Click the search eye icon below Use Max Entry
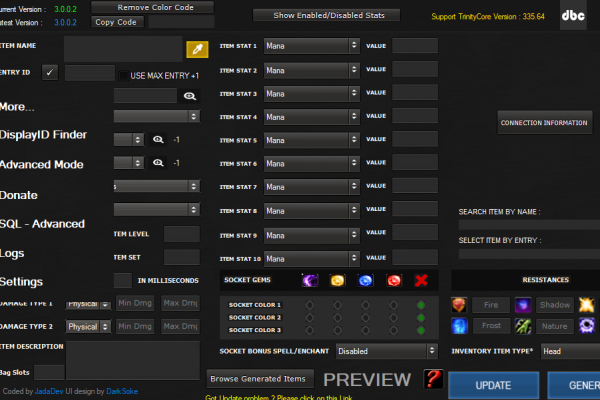The width and height of the screenshot is (600, 400). click(189, 96)
